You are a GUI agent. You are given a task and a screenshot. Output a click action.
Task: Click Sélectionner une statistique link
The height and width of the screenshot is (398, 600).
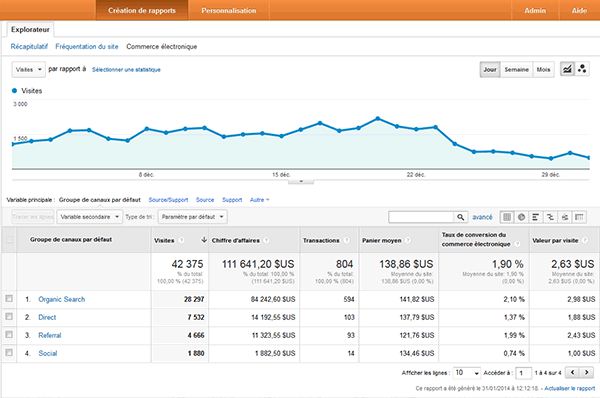[x=126, y=70]
